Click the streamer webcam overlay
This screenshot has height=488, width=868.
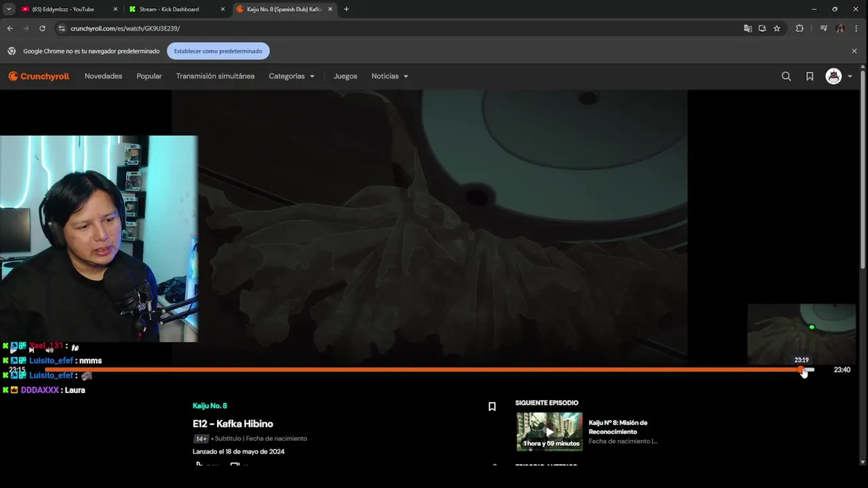coord(99,239)
